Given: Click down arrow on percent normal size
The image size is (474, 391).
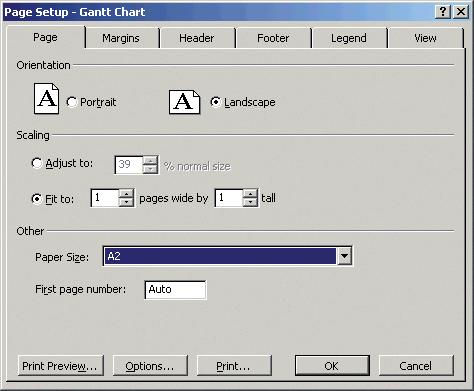Looking at the screenshot, I should (x=150, y=169).
